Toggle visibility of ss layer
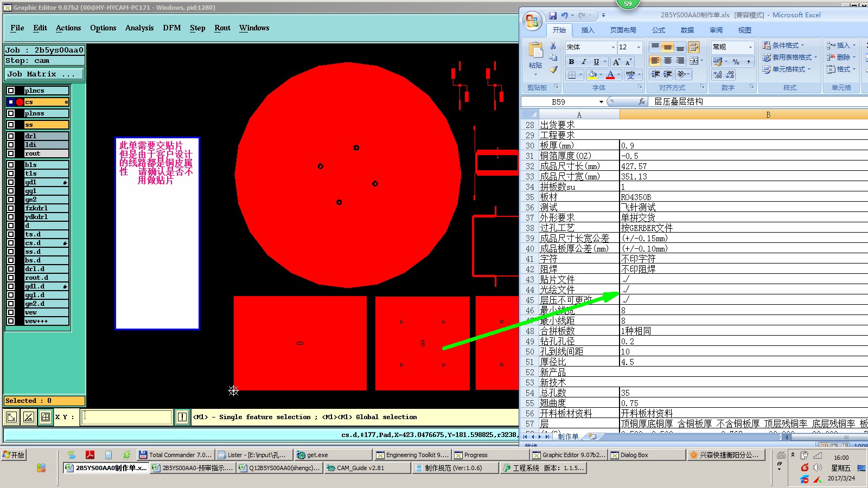Image resolution: width=868 pixels, height=488 pixels. coord(11,125)
